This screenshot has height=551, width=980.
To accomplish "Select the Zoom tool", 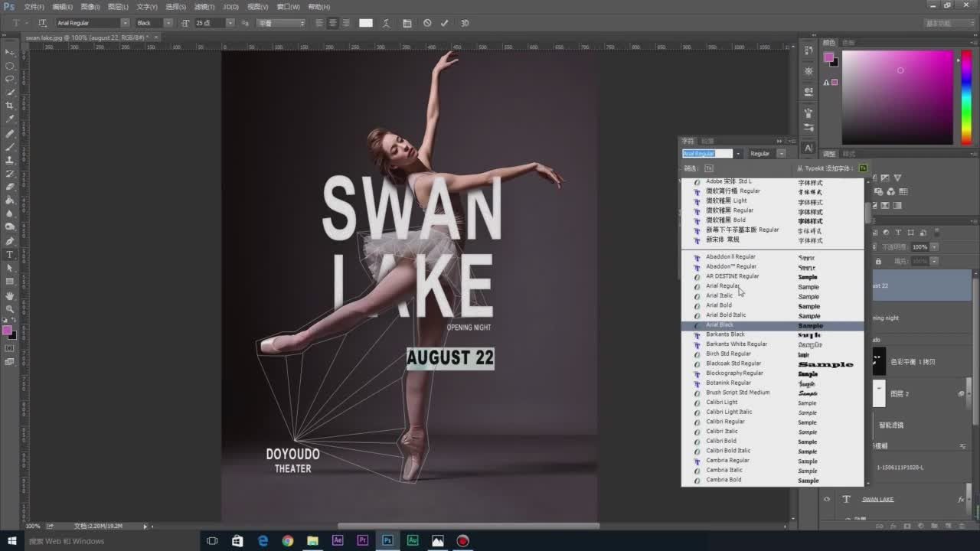I will tap(10, 309).
